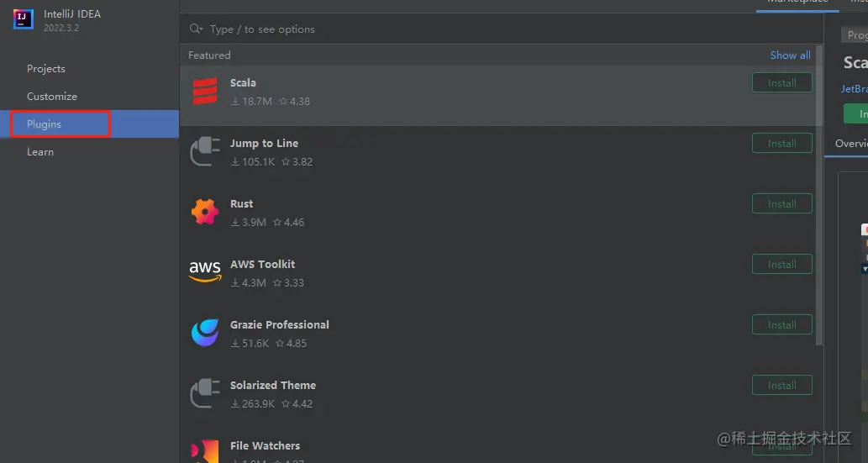
Task: Click the 2022.3.2 version label
Action: (61, 28)
